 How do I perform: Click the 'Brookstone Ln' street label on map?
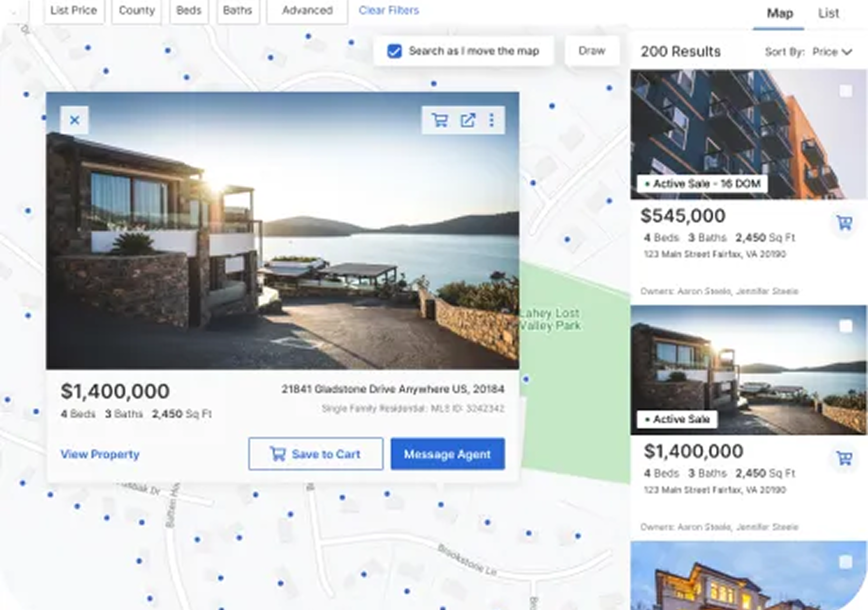[467, 560]
